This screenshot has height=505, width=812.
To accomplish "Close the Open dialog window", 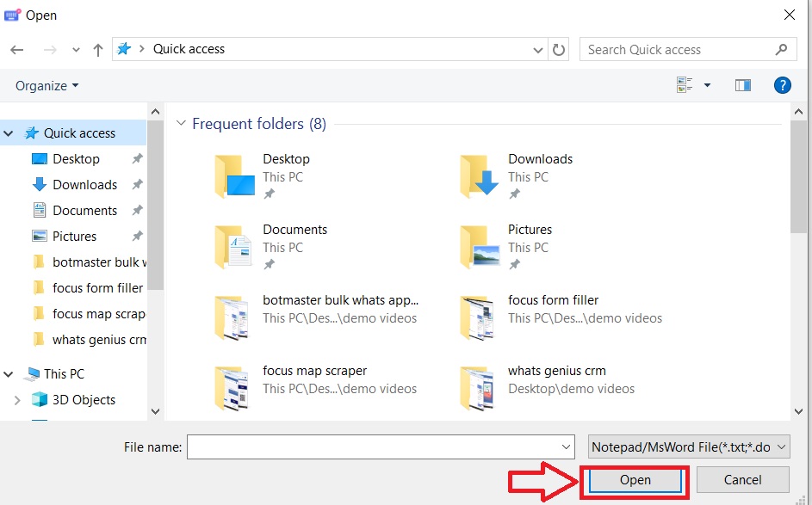I will (790, 15).
